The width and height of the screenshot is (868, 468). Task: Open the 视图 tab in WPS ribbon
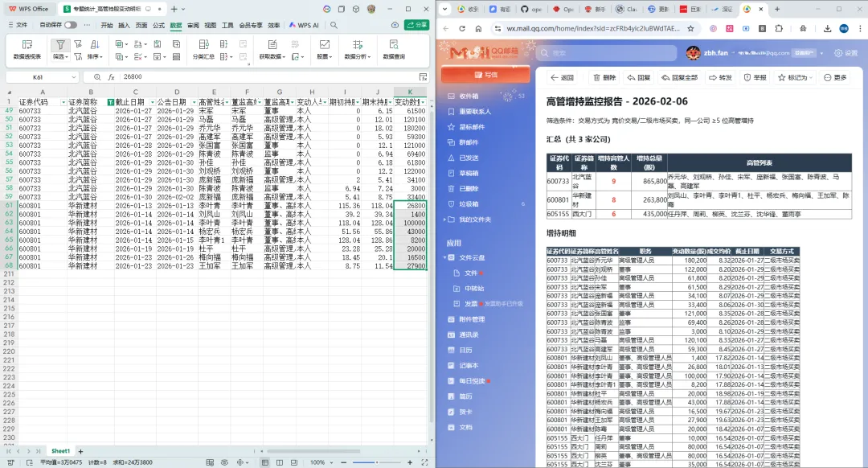click(211, 25)
